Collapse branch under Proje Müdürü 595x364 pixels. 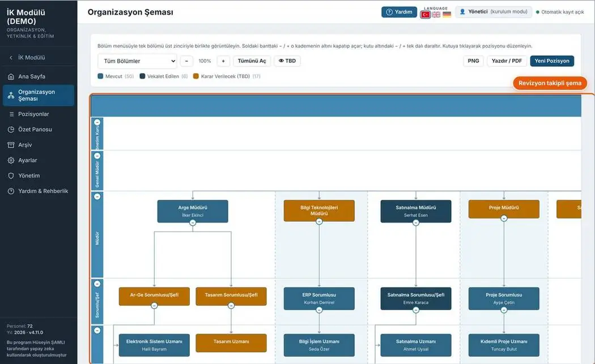(x=504, y=219)
